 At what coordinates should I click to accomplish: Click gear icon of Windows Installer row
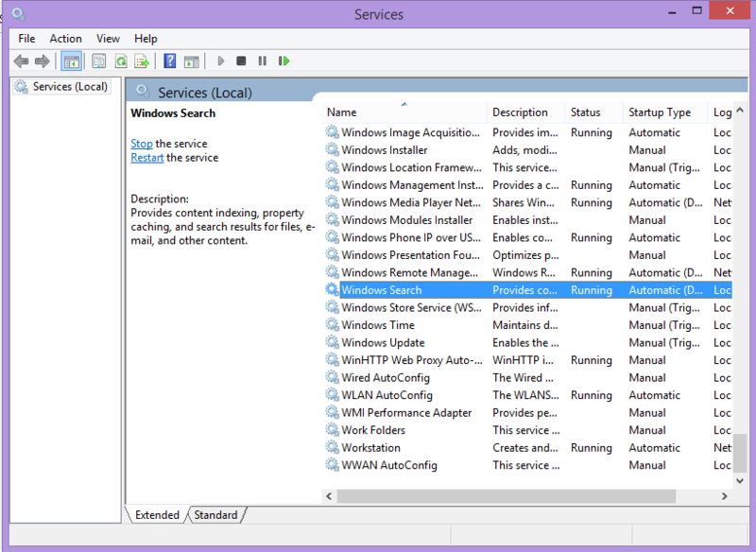point(332,149)
